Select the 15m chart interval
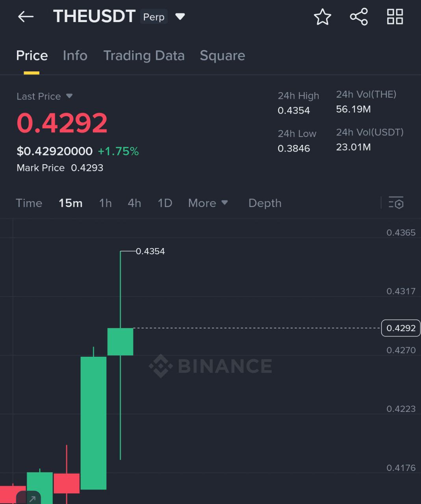This screenshot has width=421, height=504. point(70,203)
